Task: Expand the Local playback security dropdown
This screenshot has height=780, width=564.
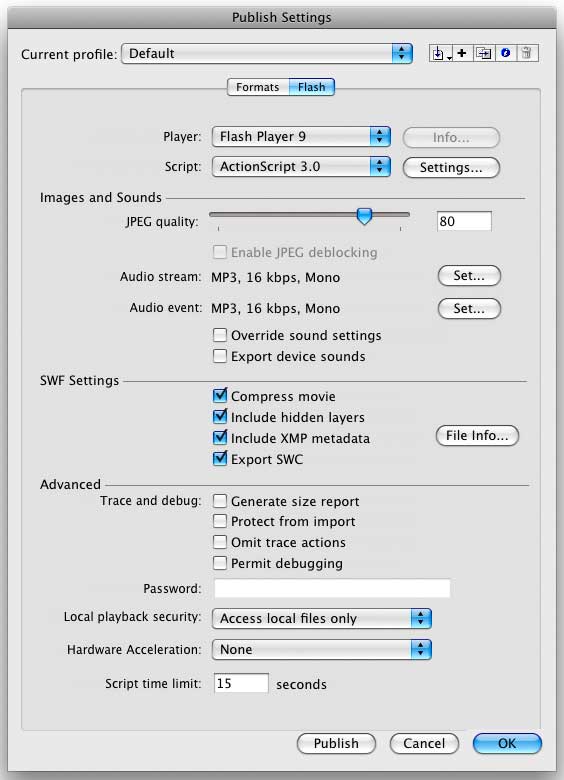Action: point(322,618)
